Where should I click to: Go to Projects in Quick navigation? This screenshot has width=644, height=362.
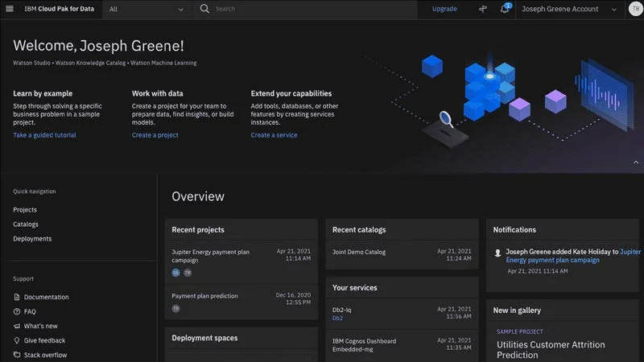pyautogui.click(x=25, y=210)
